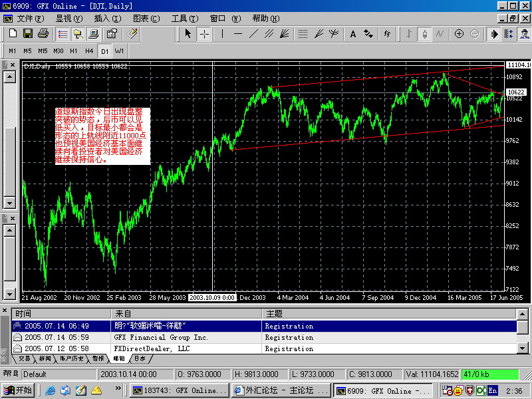The width and height of the screenshot is (532, 399).
Task: Pick the Fibonacci fan tool
Action: (285, 34)
